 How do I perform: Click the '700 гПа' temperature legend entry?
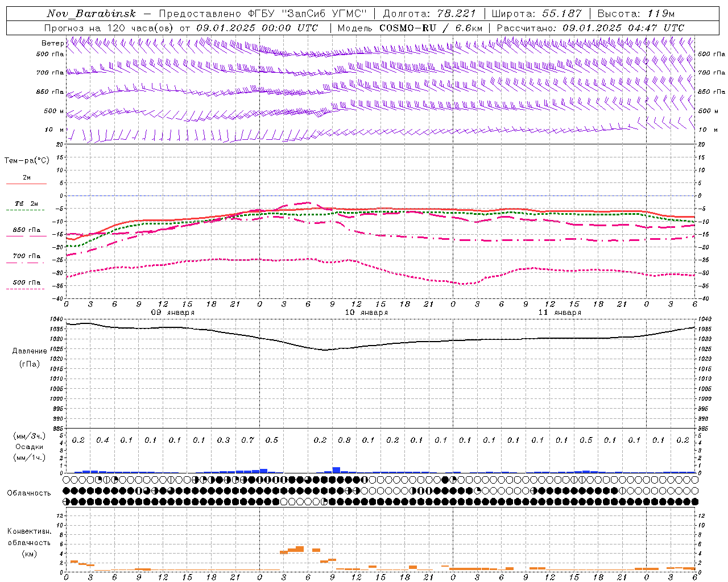[27, 256]
